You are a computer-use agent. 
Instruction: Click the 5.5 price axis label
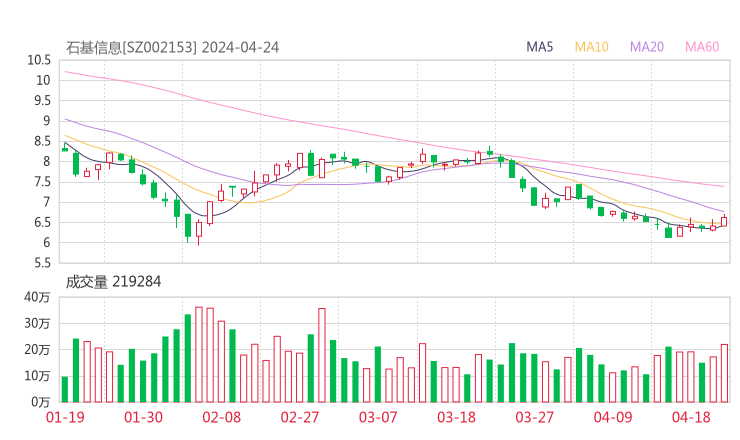coord(42,263)
